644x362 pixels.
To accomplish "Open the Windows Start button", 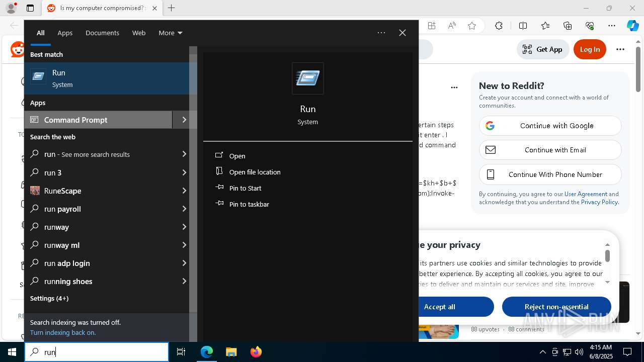I will (x=12, y=352).
